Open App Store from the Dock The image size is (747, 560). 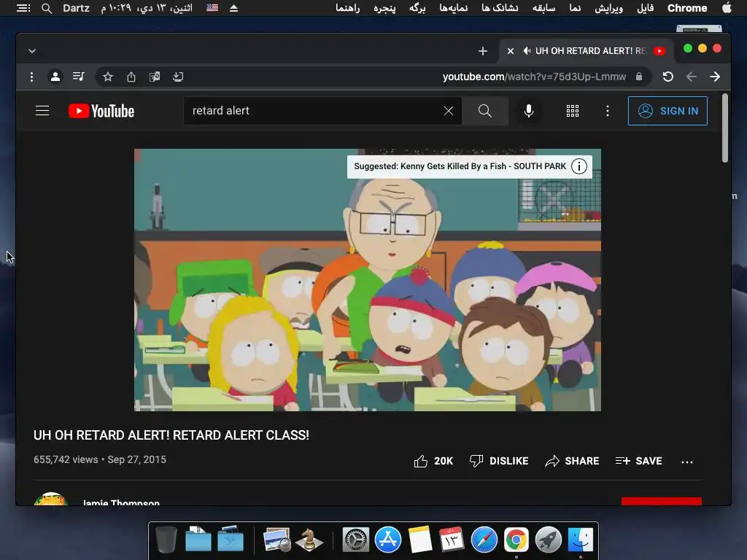click(388, 540)
